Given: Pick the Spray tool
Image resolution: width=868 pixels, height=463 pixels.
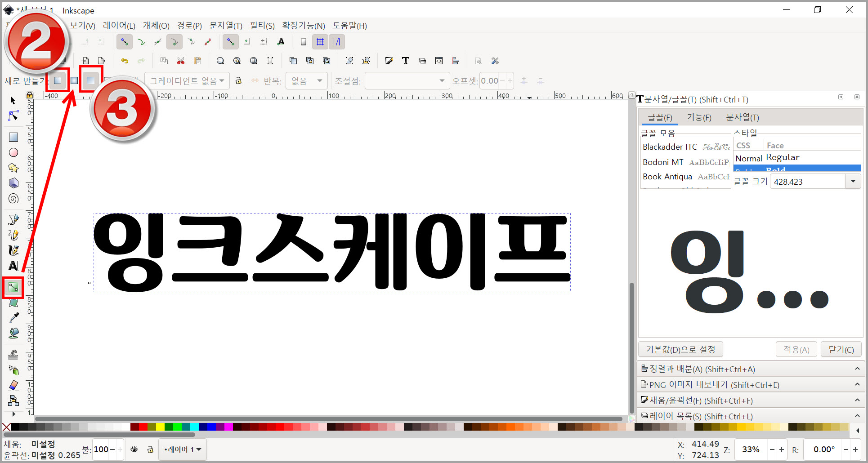Looking at the screenshot, I should click(13, 370).
